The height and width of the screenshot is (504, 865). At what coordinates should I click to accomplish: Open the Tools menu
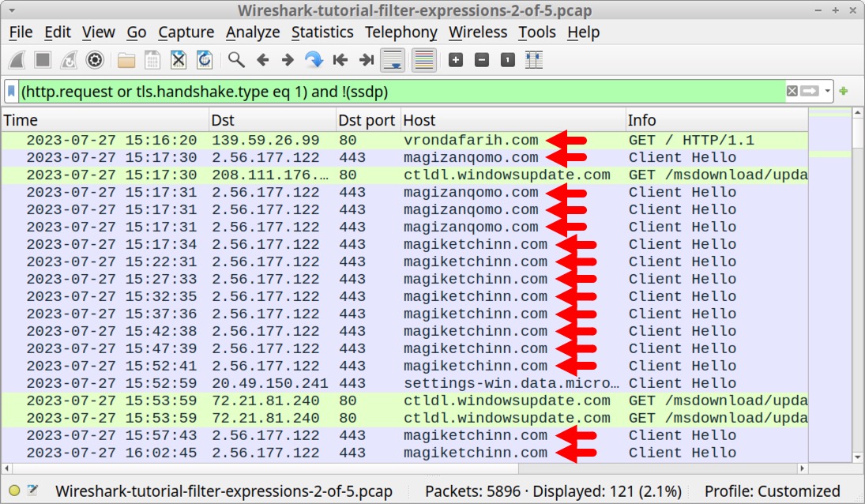(x=536, y=32)
